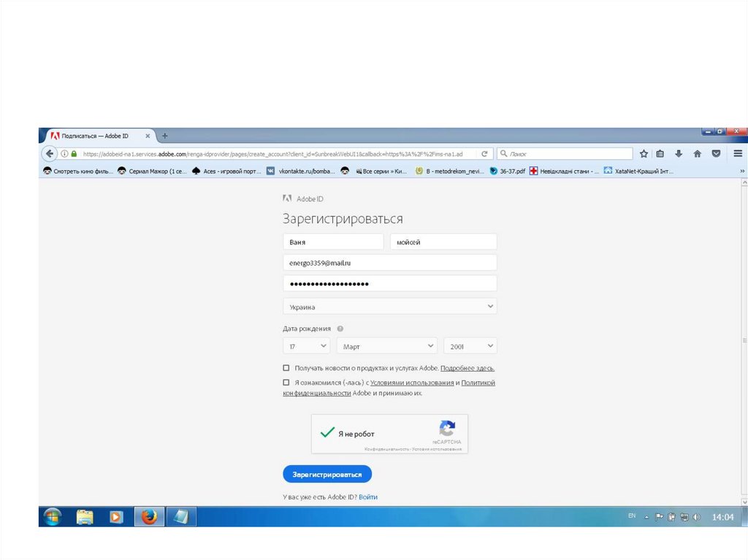Click the Я не робот reCAPTCHA checkmark
The height and width of the screenshot is (560, 748).
[327, 433]
